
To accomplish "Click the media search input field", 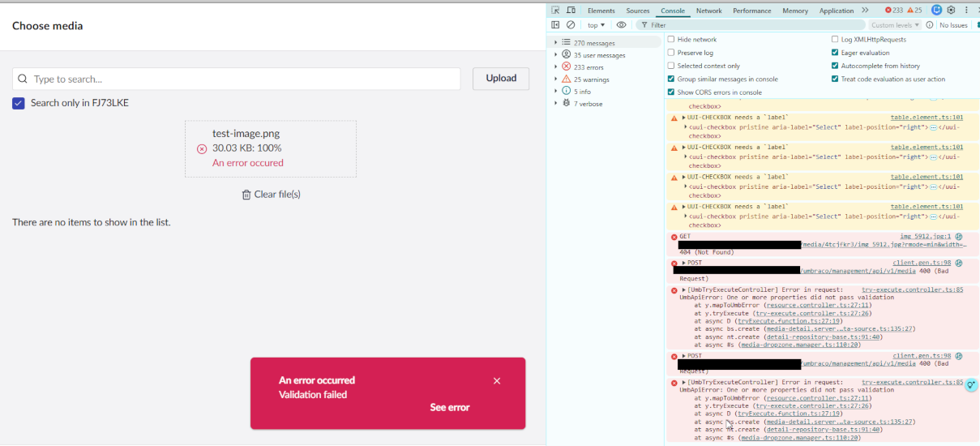I will pyautogui.click(x=243, y=79).
